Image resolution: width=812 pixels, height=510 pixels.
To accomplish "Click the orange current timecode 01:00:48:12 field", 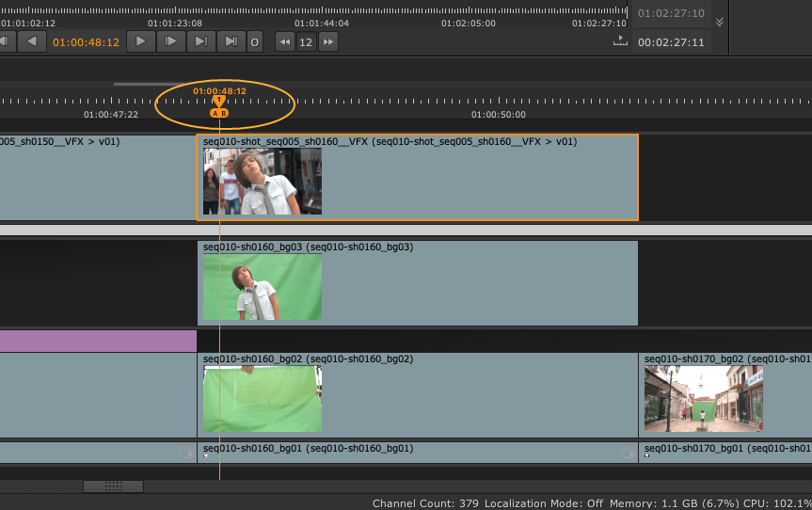I will pos(86,42).
